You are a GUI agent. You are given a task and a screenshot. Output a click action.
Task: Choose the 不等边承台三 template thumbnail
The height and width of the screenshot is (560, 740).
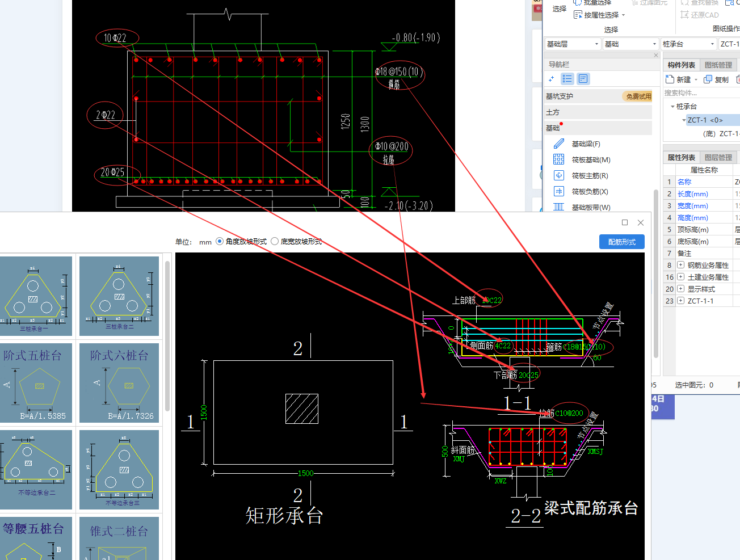(119, 470)
